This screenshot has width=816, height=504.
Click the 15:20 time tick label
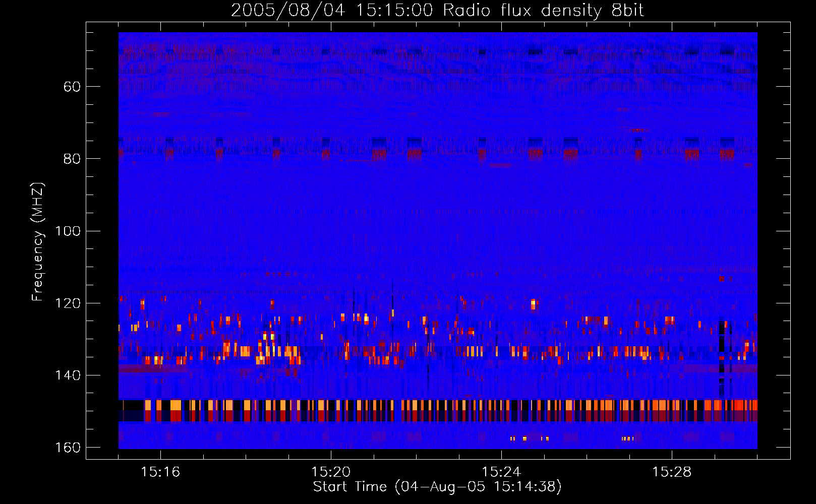pyautogui.click(x=331, y=472)
